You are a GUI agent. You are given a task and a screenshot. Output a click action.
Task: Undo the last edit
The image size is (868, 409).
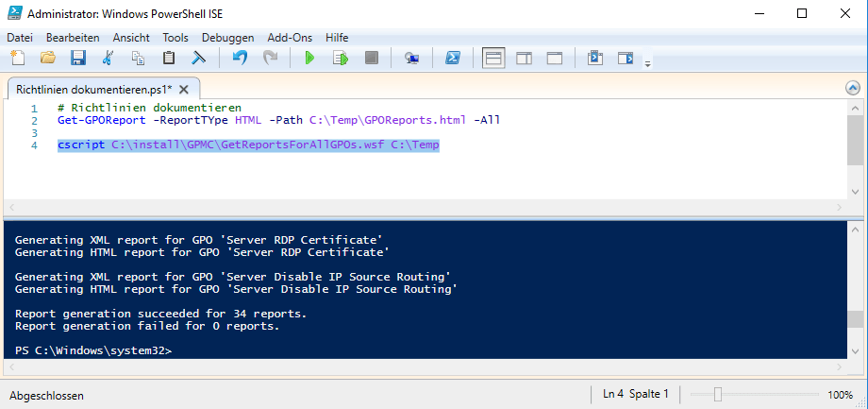240,59
